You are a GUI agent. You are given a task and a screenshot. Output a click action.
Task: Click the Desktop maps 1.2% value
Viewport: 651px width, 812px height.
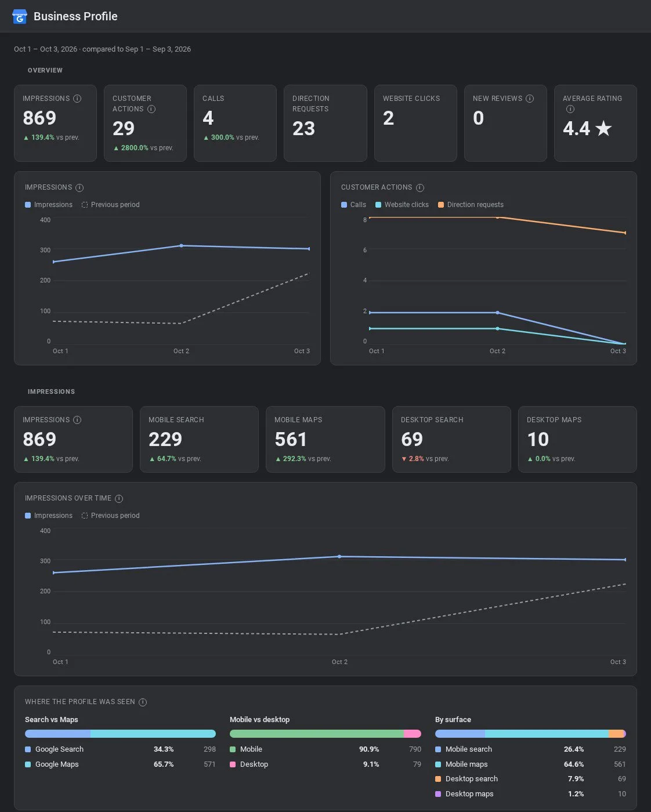(576, 794)
